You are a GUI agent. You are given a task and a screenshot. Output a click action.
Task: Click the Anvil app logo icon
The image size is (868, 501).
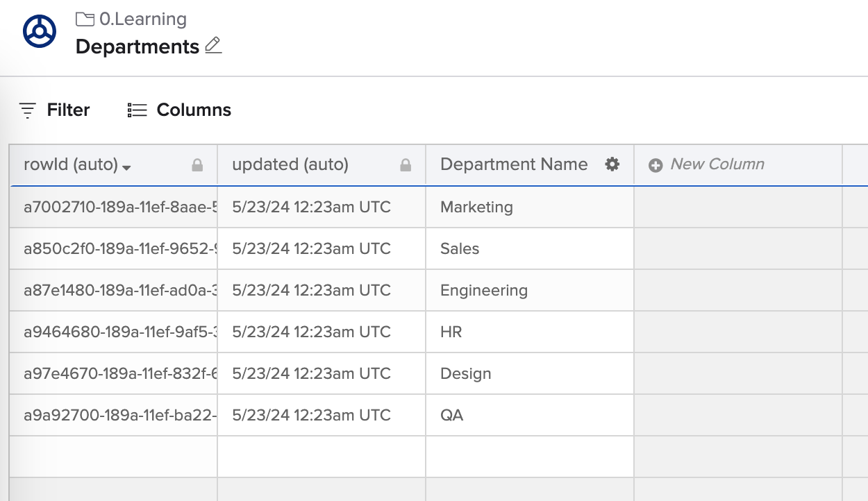39,30
